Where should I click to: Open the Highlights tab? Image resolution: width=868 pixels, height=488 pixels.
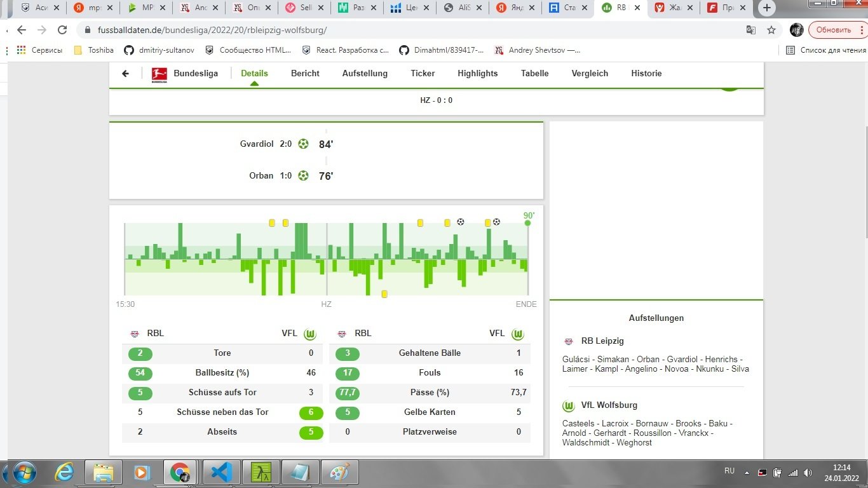(x=477, y=74)
